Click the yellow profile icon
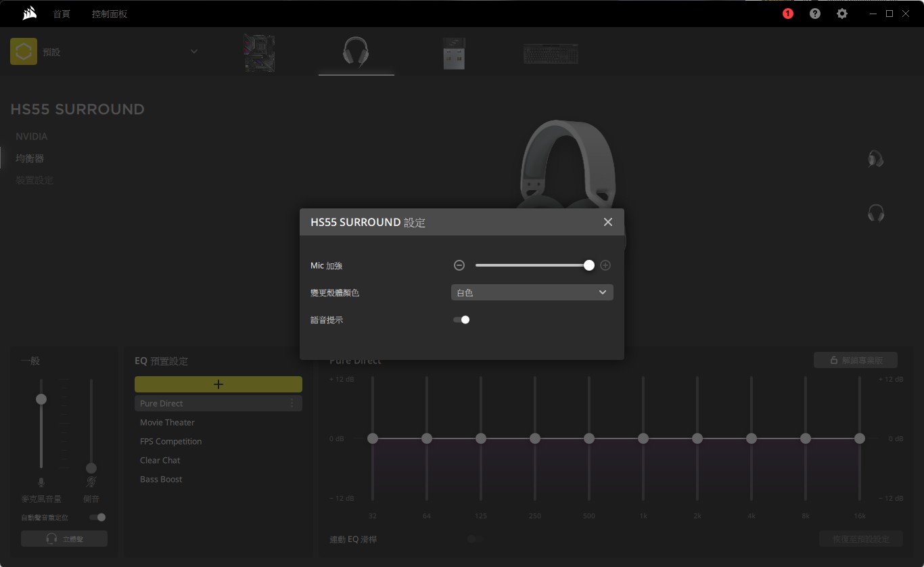The height and width of the screenshot is (567, 924). tap(24, 51)
